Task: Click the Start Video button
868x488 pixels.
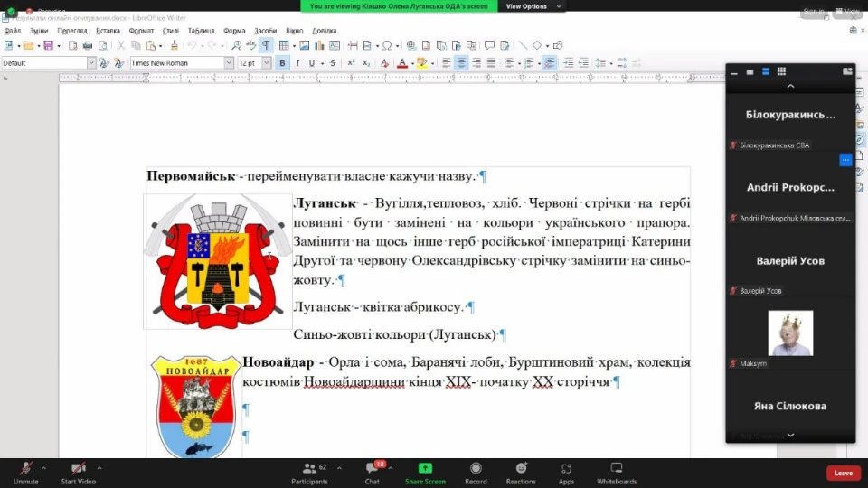Action: click(x=78, y=474)
